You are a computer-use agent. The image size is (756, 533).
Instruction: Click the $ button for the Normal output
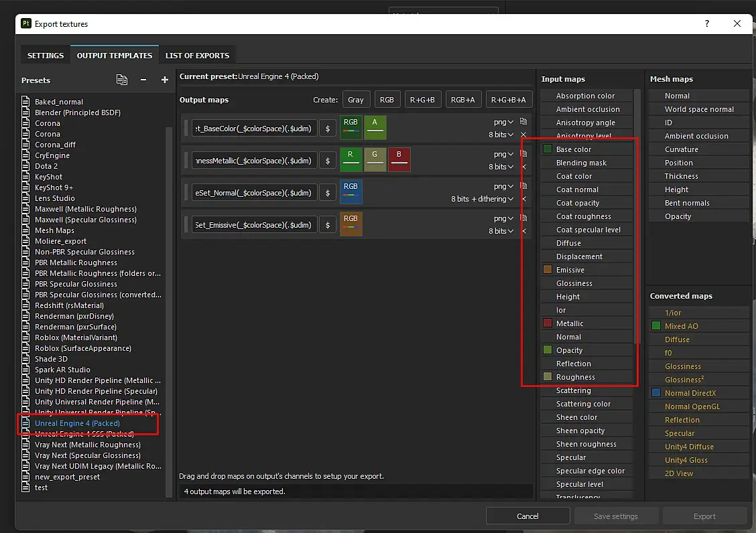[x=328, y=193]
